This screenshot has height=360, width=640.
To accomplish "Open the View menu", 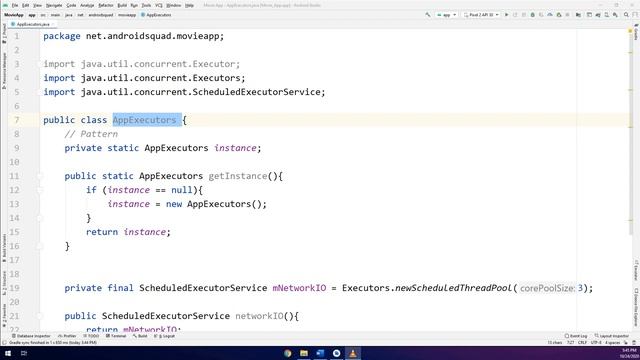I will pos(37,5).
